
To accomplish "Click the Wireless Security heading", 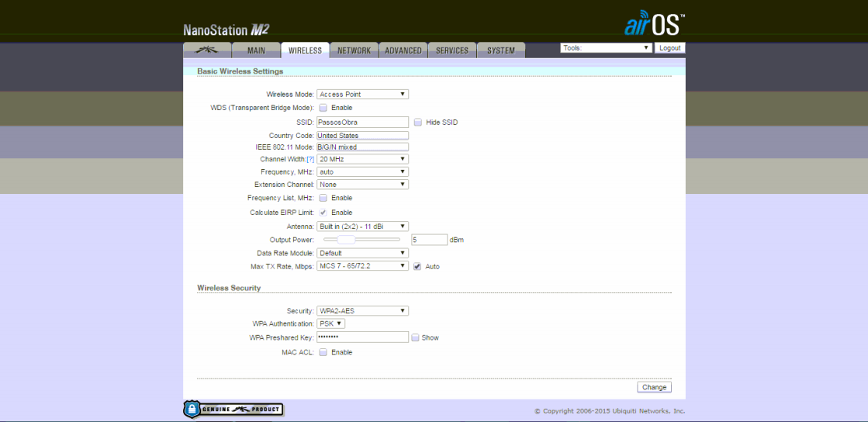I will tap(229, 288).
